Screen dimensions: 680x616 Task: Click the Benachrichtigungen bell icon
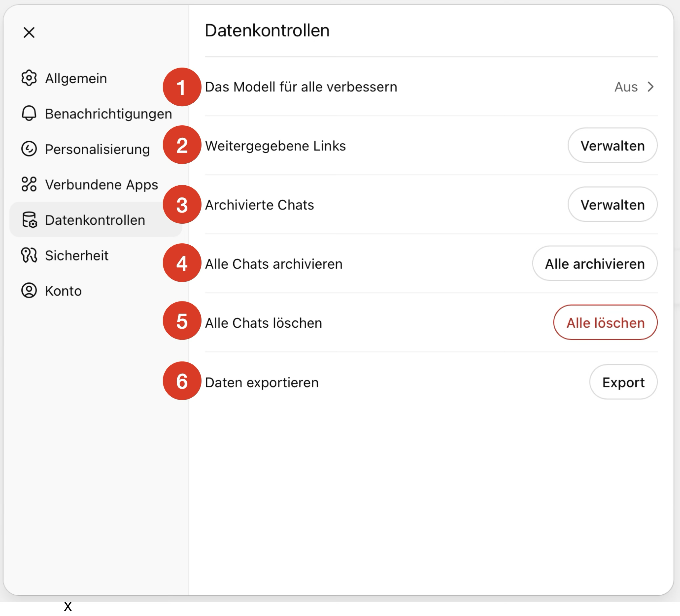tap(29, 113)
